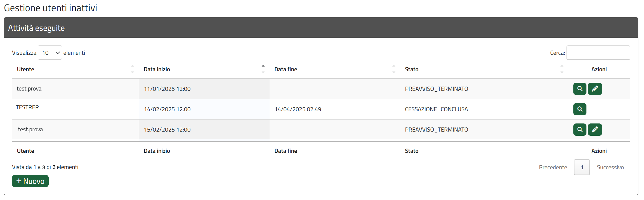Select the TESTRER user cell

(27, 107)
